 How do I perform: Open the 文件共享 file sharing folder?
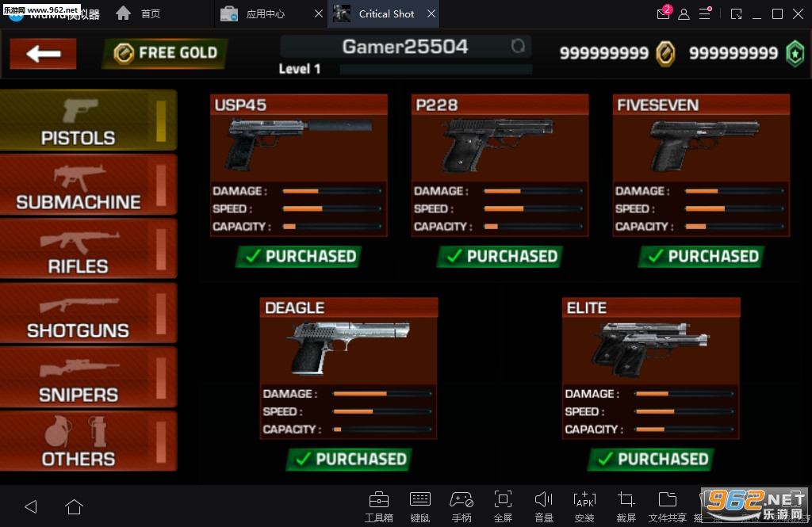tap(668, 507)
